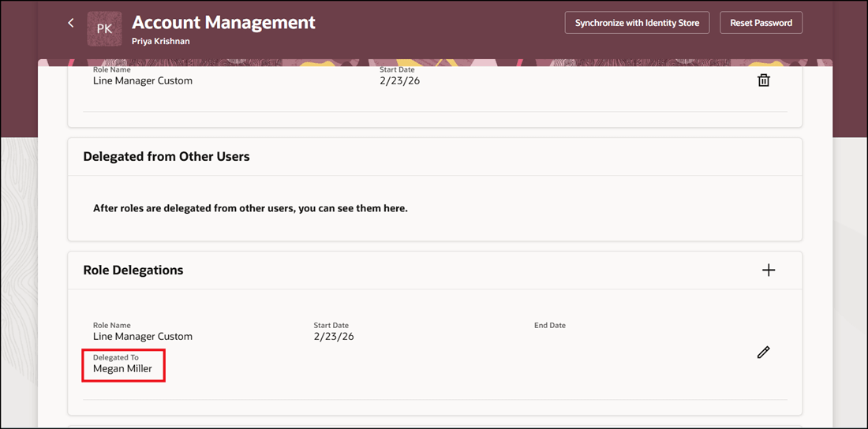Go back using the header back arrow

(70, 23)
